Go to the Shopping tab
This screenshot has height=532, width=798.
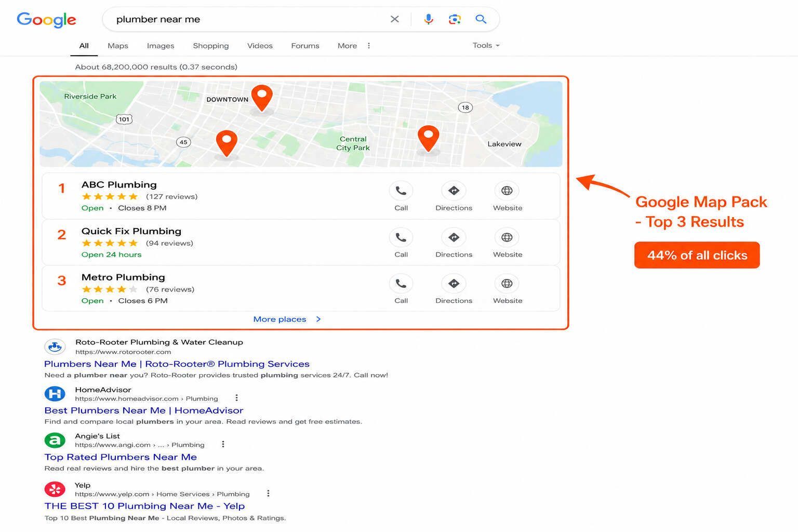pyautogui.click(x=211, y=46)
